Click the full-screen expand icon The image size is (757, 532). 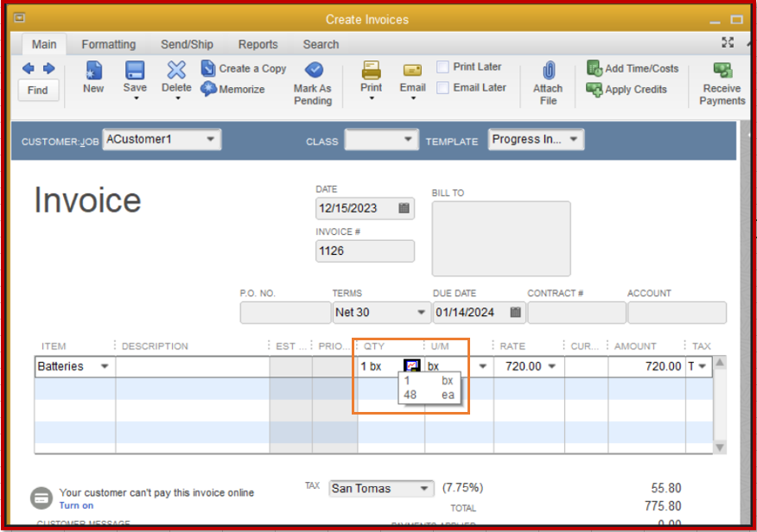728,42
